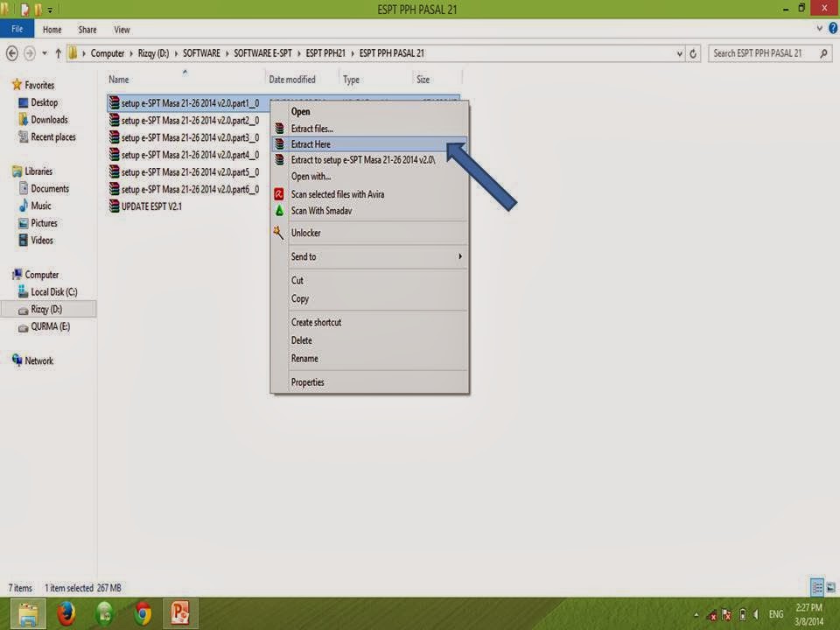Screen dimensions: 840x630
Task: Switch to PowerPoint in the taskbar
Action: (x=180, y=614)
